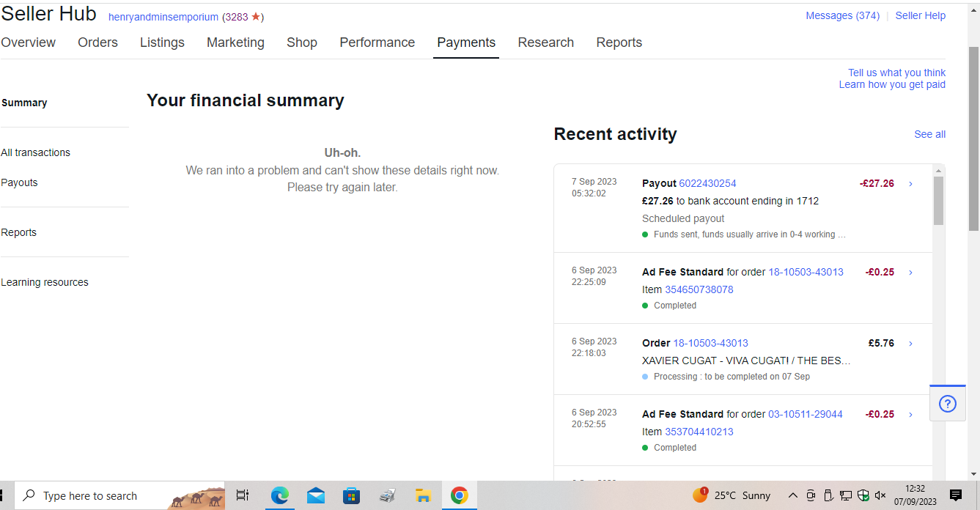Open the Mail app in the taskbar
The width and height of the screenshot is (980, 510).
pyautogui.click(x=316, y=495)
